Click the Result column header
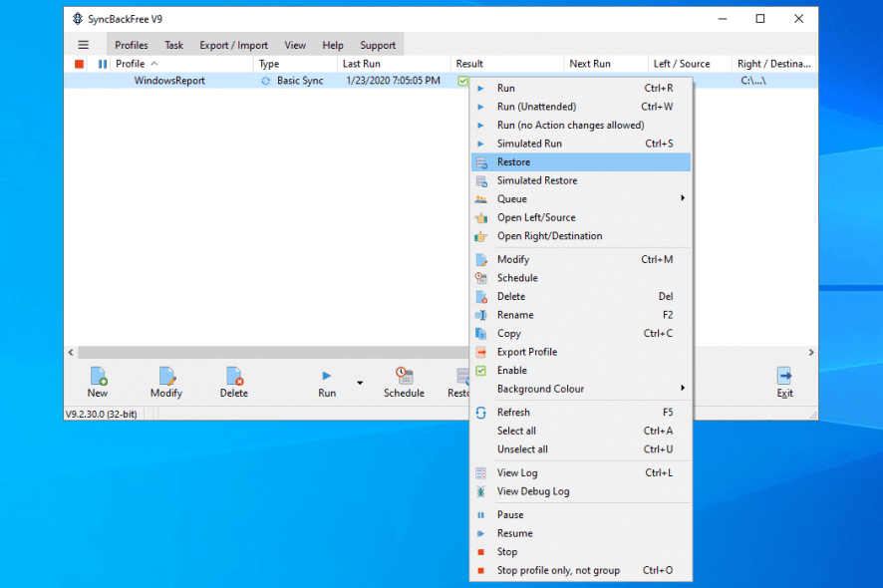Screen dimensions: 883x588 [x=507, y=64]
